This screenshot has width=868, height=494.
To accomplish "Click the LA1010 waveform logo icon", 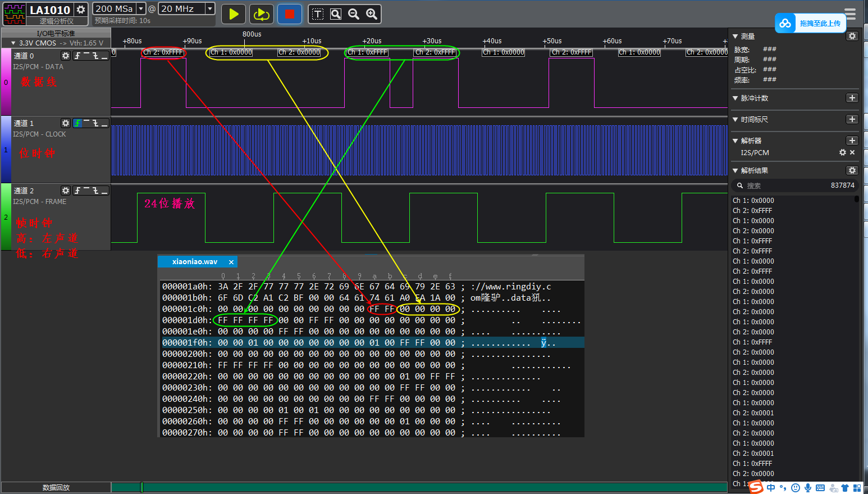I will [15, 14].
